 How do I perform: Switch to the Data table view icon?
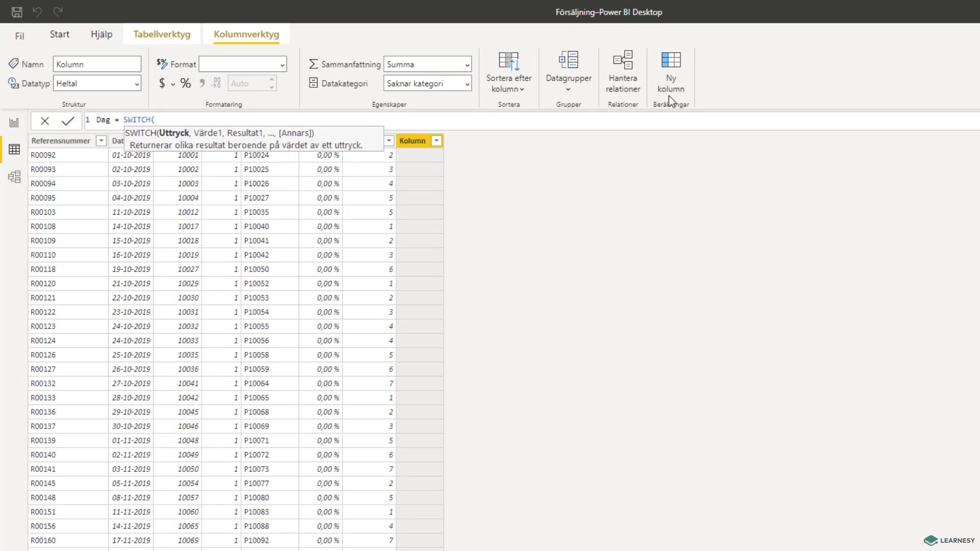pos(14,149)
